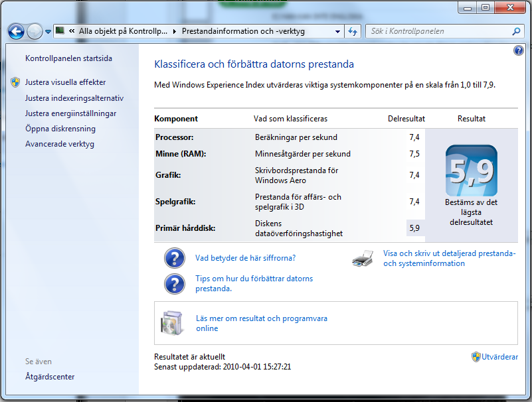This screenshot has height=402, width=532.
Task: Click question icon beside 'Tips om hur du förbättrar'
Action: [x=175, y=284]
